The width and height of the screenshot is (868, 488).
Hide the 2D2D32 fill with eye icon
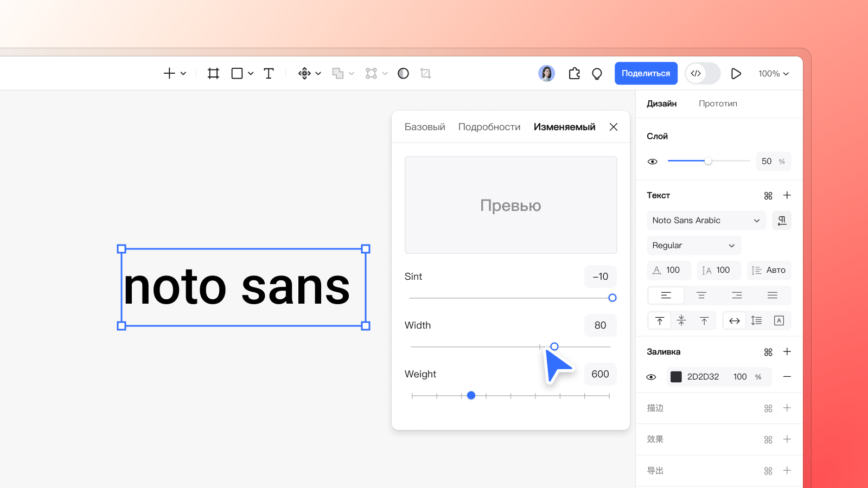(x=652, y=377)
